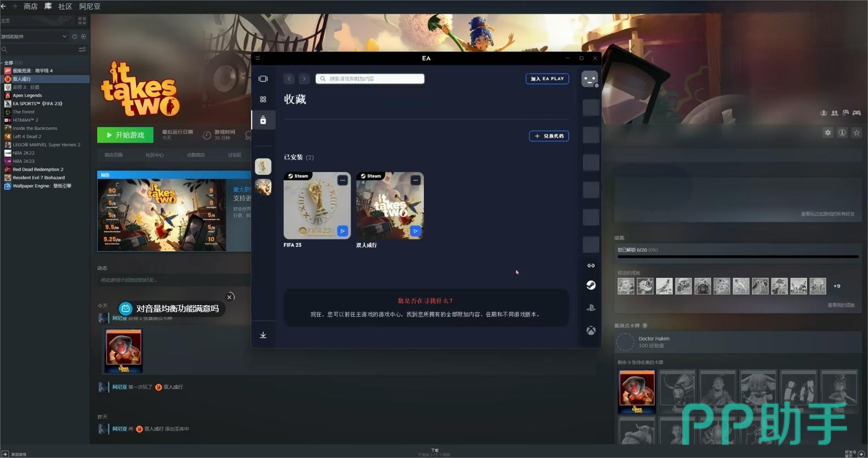868x458 pixels.
Task: Switch to the 点数商店 tab
Action: click(196, 155)
